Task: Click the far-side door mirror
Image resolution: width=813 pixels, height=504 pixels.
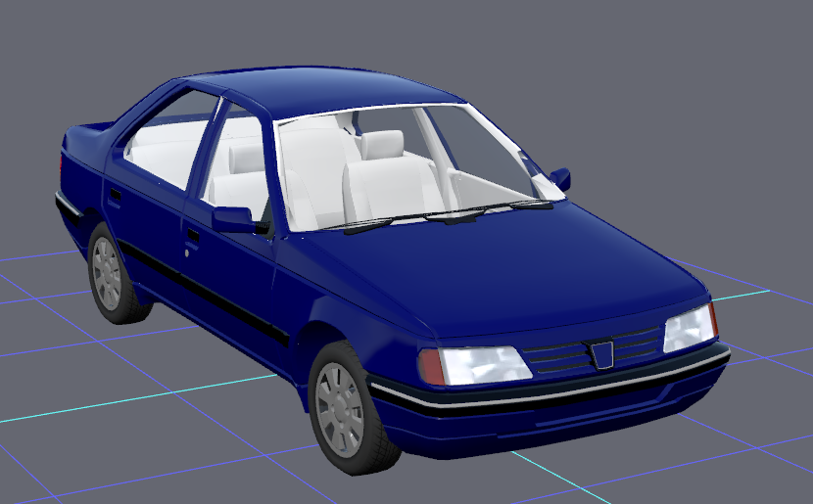Action: pos(560,179)
